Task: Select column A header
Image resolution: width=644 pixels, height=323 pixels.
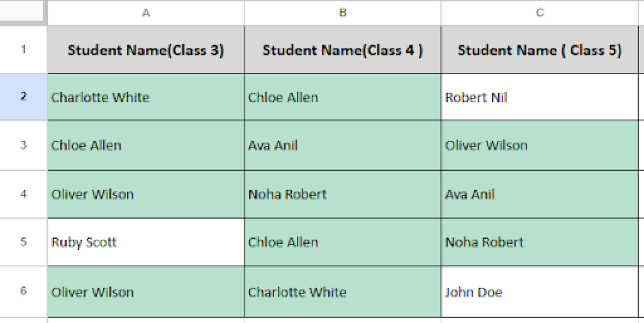Action: click(146, 13)
